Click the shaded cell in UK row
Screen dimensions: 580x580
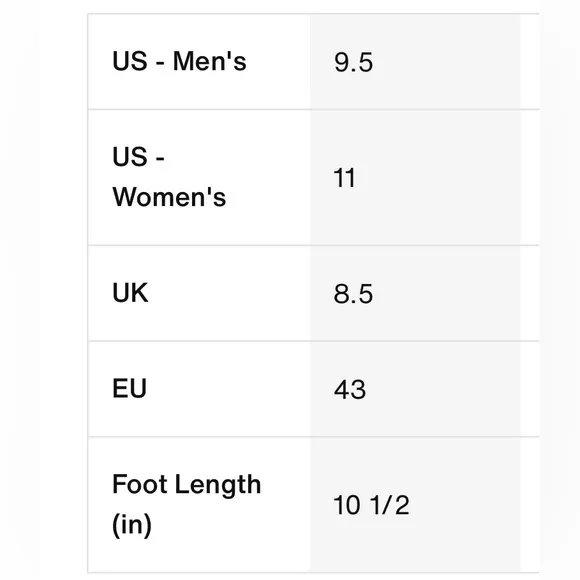coord(415,293)
